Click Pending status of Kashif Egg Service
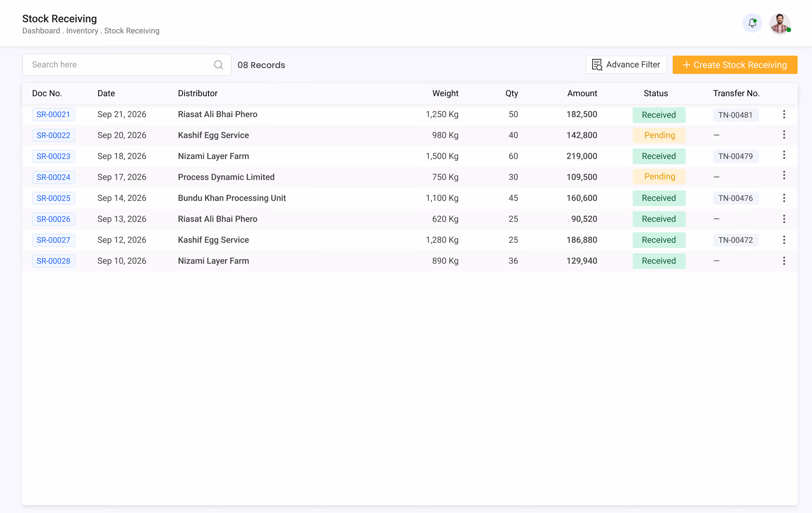812x513 pixels. [659, 135]
